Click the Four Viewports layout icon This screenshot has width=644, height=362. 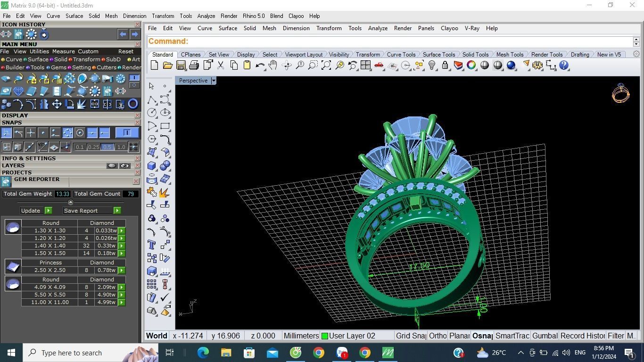point(365,66)
